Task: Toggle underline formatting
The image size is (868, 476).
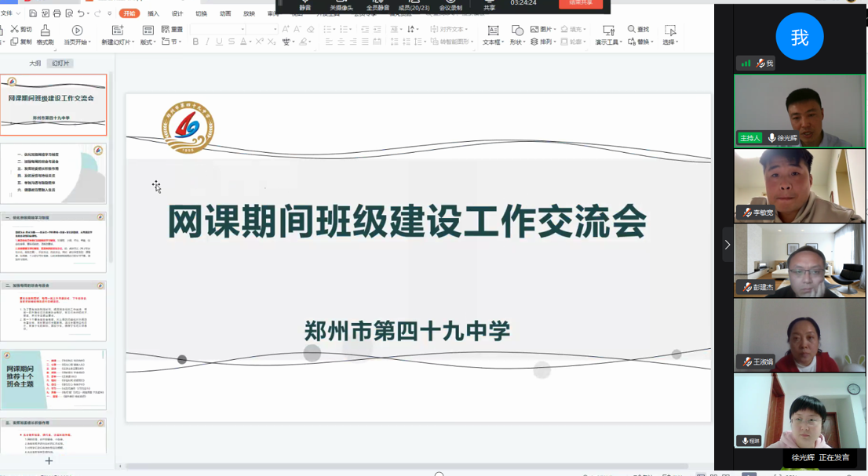Action: point(219,42)
